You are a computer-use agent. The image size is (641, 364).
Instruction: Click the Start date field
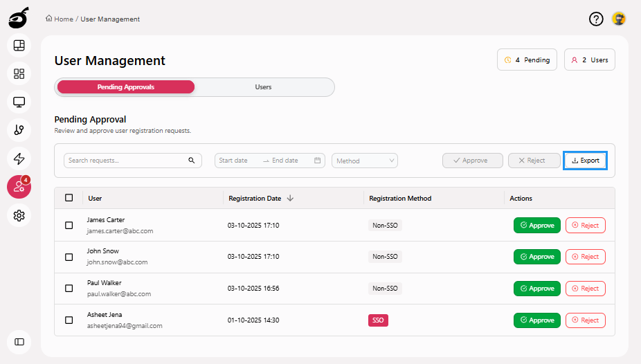(x=233, y=161)
